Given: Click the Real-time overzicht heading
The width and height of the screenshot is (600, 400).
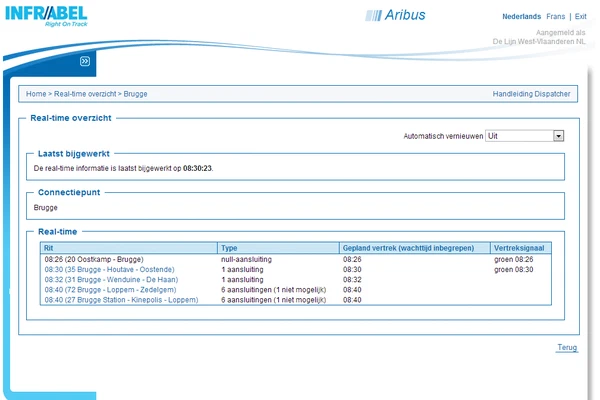Looking at the screenshot, I should click(x=71, y=118).
